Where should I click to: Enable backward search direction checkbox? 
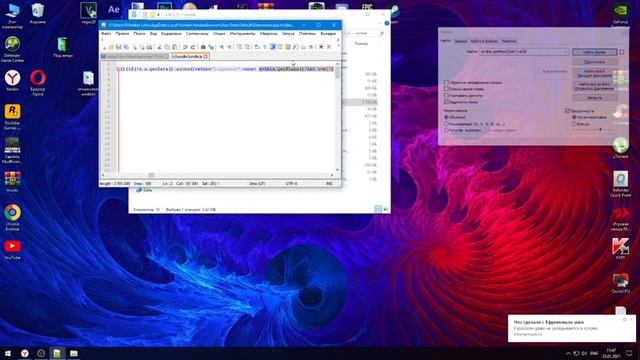[446, 82]
